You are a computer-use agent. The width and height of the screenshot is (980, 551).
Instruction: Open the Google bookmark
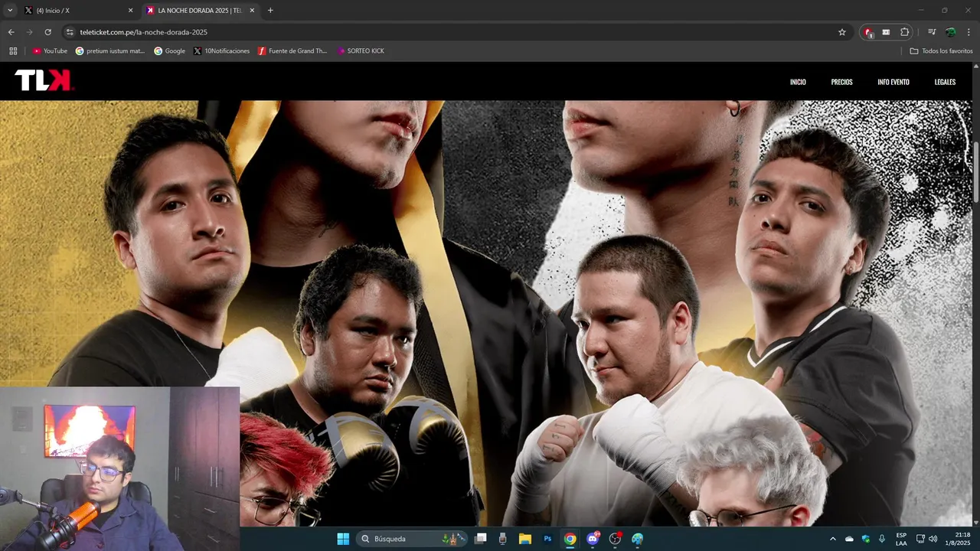pyautogui.click(x=170, y=51)
